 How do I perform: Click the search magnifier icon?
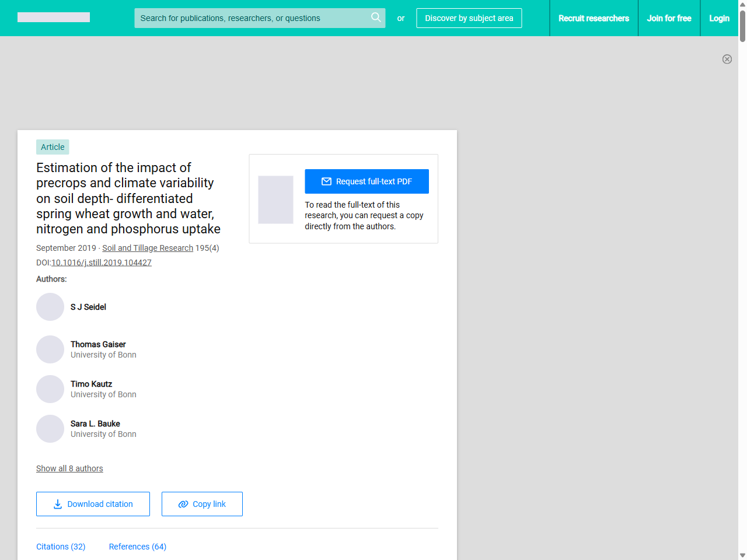tap(376, 17)
